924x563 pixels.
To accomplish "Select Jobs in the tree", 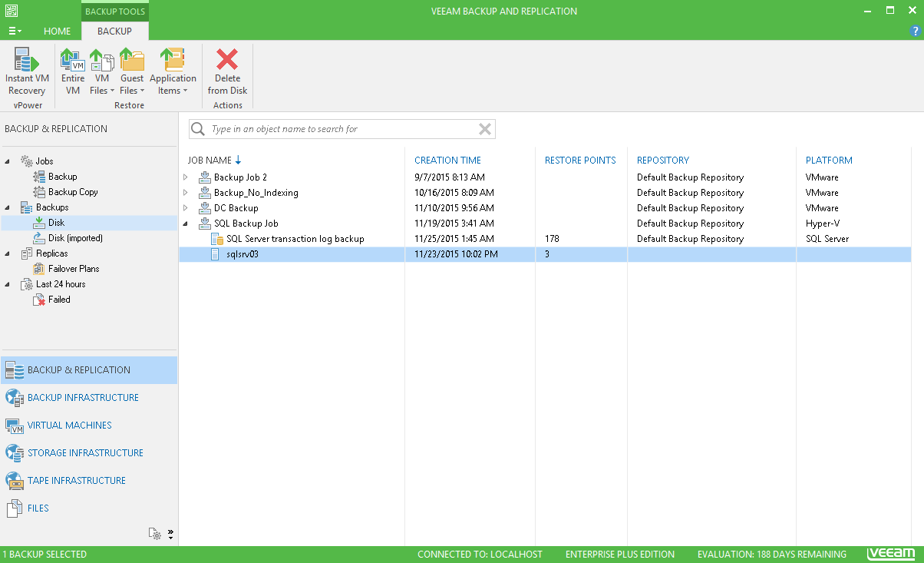I will [x=45, y=161].
